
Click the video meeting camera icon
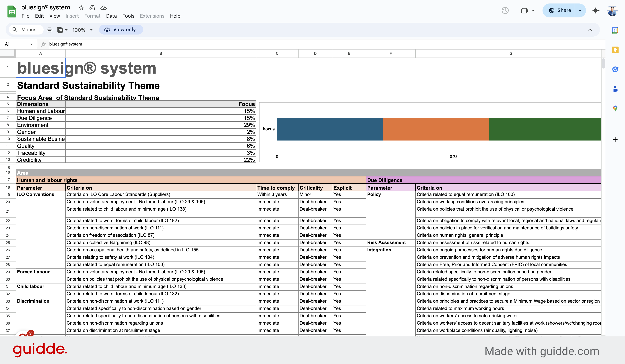click(525, 10)
